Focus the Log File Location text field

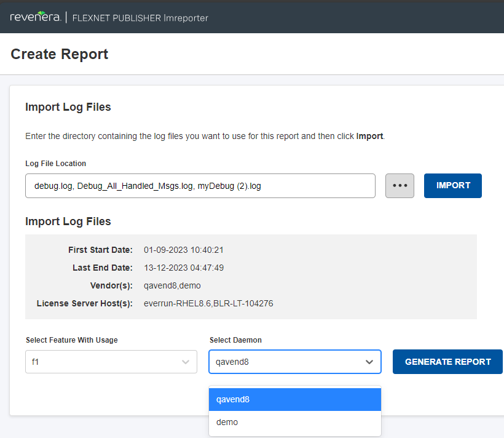click(x=200, y=186)
